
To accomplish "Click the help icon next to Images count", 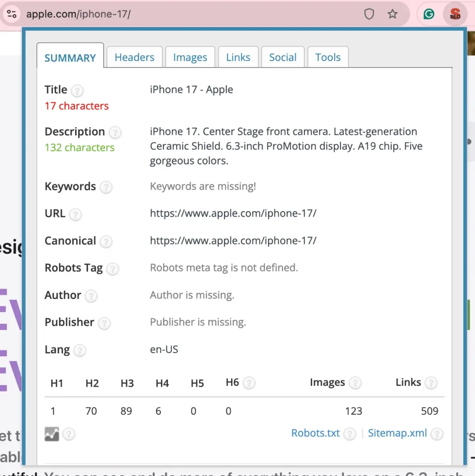I will click(x=355, y=383).
